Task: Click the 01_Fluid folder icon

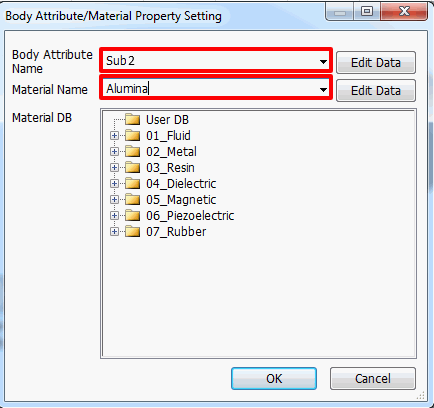Action: (x=133, y=135)
